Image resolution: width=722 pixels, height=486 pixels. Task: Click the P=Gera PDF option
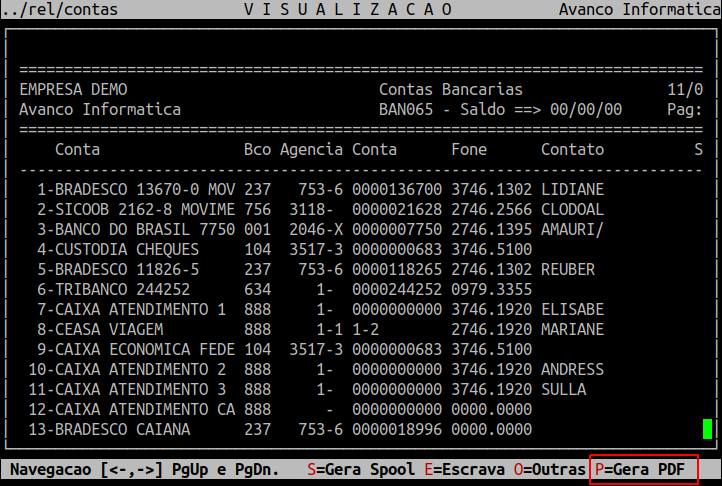(x=643, y=468)
